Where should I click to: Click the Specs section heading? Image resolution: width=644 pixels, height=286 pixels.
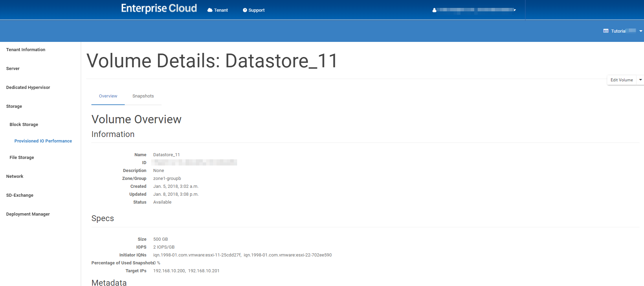click(103, 218)
